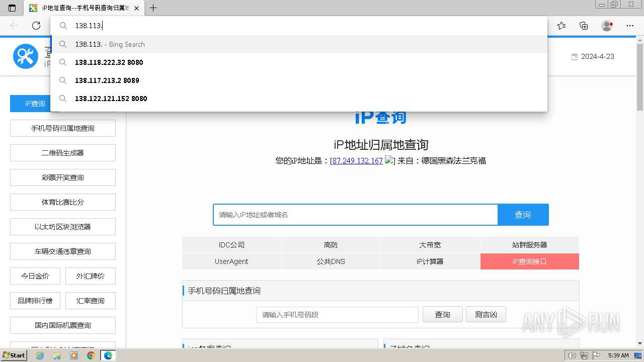Viewport: 644px width, 362px height.
Task: Click the 手机号码归属地查询 section heading
Action: 224,291
